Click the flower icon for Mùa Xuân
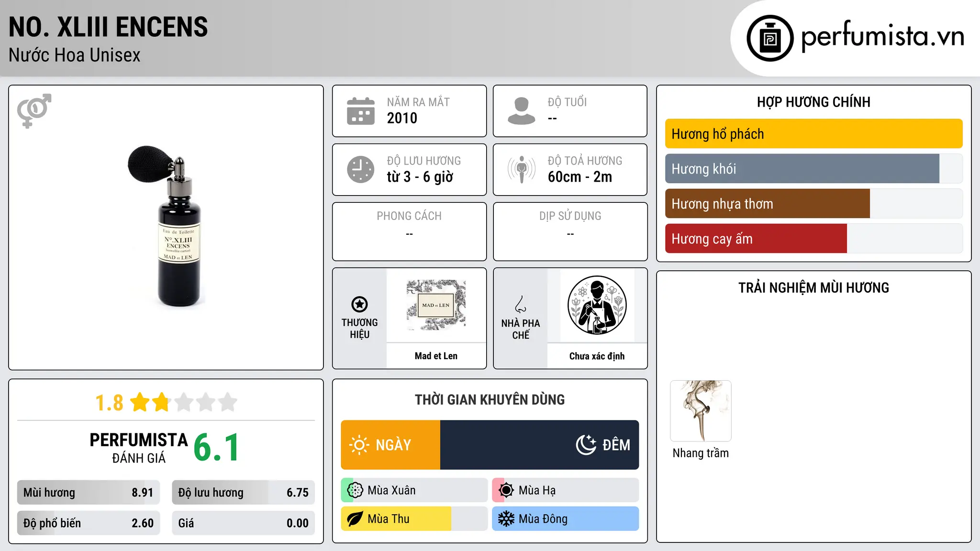This screenshot has width=980, height=551. [x=355, y=490]
